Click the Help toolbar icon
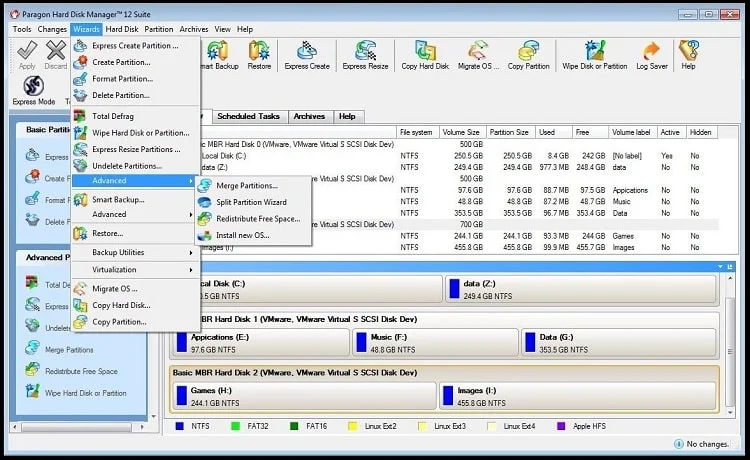750x460 pixels. pyautogui.click(x=688, y=51)
